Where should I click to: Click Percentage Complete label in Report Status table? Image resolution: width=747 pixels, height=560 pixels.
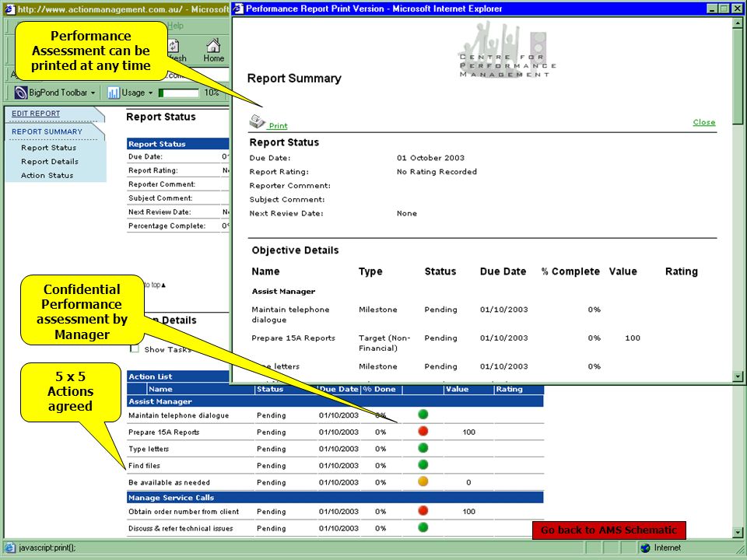click(x=167, y=226)
